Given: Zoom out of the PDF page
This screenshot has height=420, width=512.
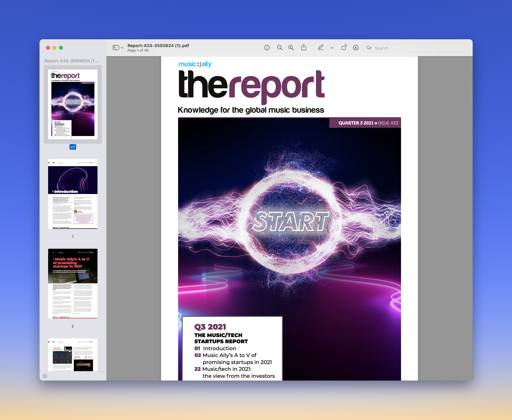Looking at the screenshot, I should click(x=280, y=48).
